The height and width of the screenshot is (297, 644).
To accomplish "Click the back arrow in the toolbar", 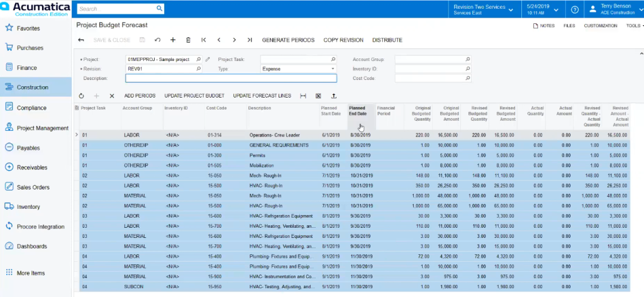I will [81, 40].
